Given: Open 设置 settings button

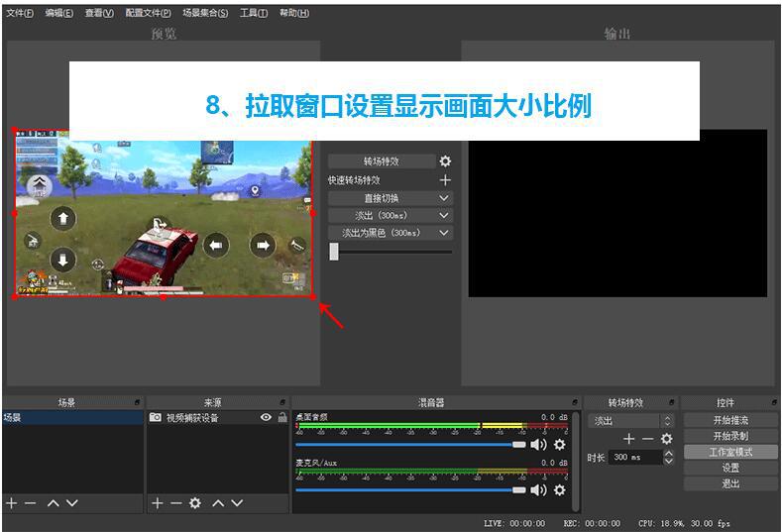Looking at the screenshot, I should [x=730, y=468].
